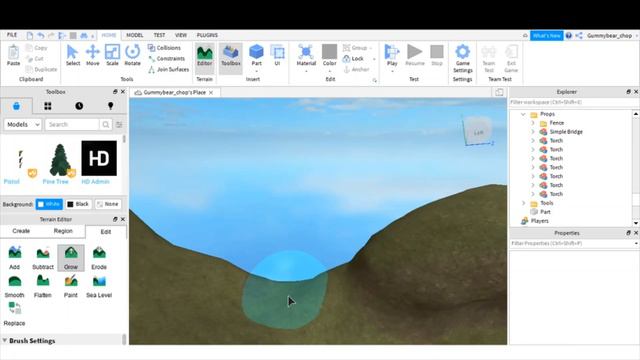Open Game Settings
The height and width of the screenshot is (360, 640).
tap(462, 58)
